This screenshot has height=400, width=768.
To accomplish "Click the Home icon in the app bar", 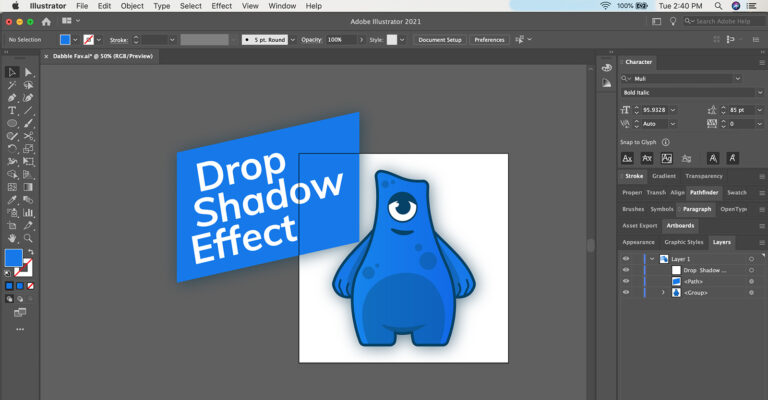I will 46,22.
